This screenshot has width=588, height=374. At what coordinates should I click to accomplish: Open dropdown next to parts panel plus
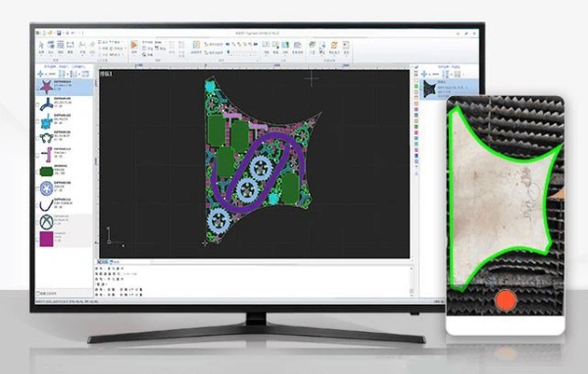click(46, 73)
